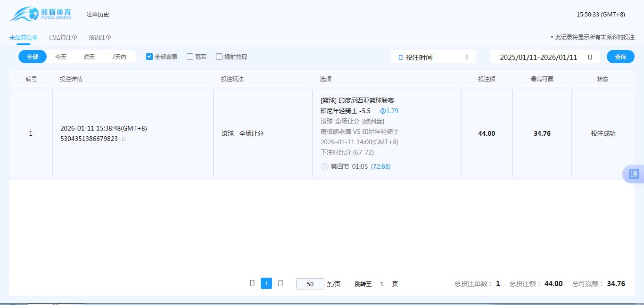Click the sort arrows on 投注时间 selector
This screenshot has width=644, height=305.
point(467,56)
